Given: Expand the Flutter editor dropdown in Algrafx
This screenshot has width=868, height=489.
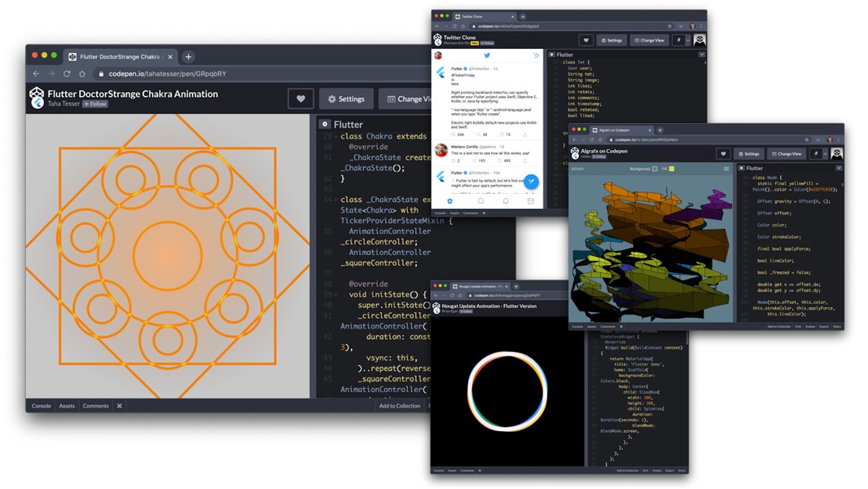Looking at the screenshot, I should pyautogui.click(x=839, y=169).
